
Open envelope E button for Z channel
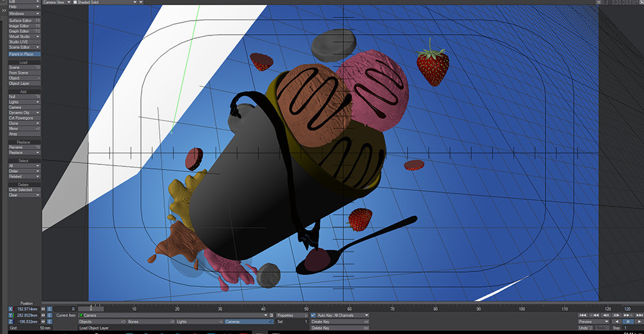[x=50, y=321]
